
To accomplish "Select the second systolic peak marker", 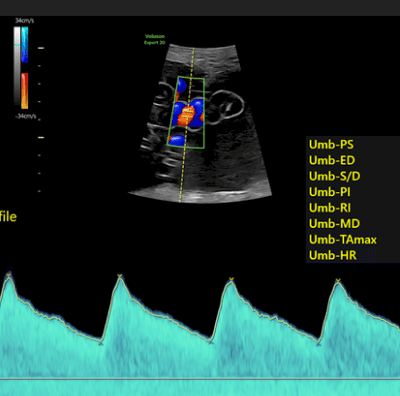I will [120, 276].
